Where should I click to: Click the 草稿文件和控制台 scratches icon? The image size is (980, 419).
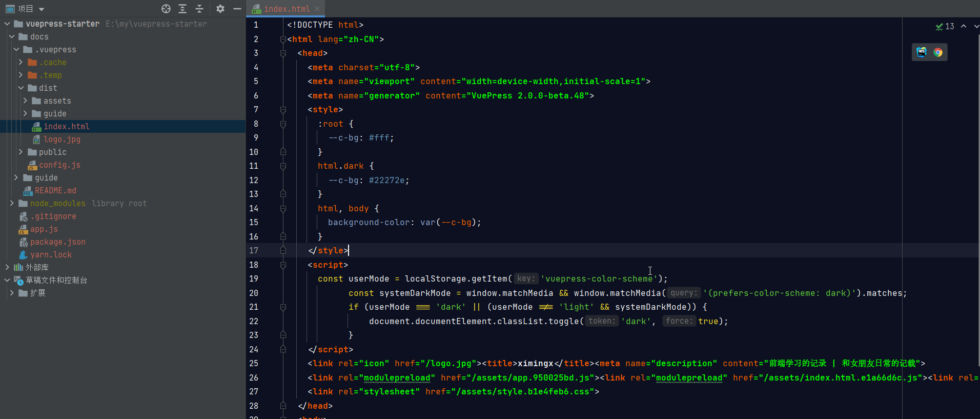18,281
